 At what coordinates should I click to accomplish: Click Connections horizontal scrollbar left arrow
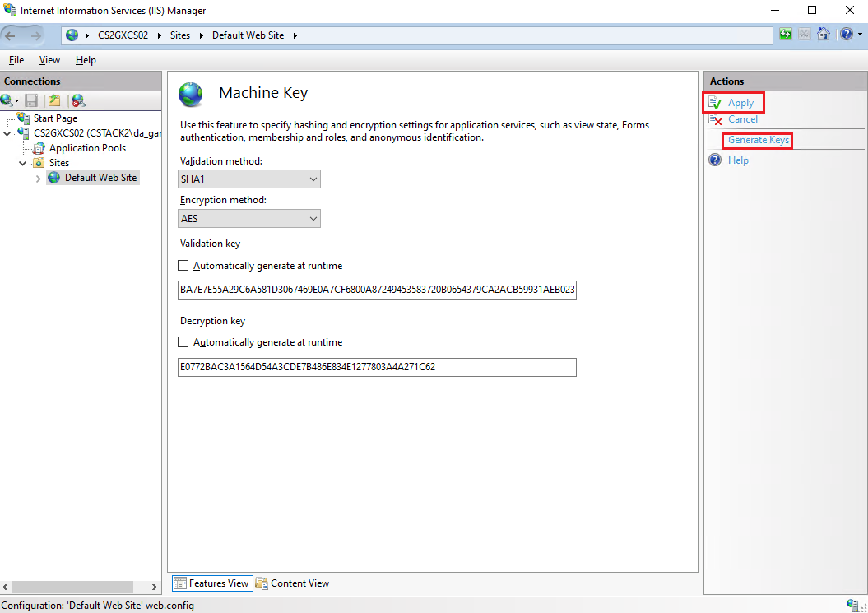tap(6, 587)
